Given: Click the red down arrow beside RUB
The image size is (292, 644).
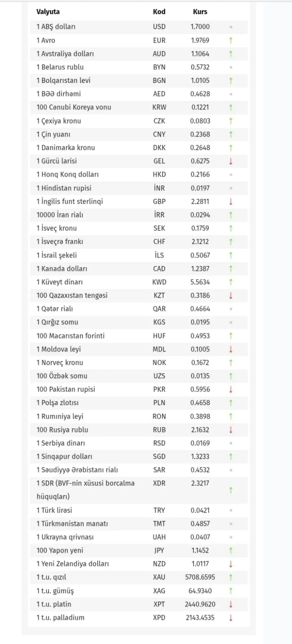Looking at the screenshot, I should pos(231,430).
